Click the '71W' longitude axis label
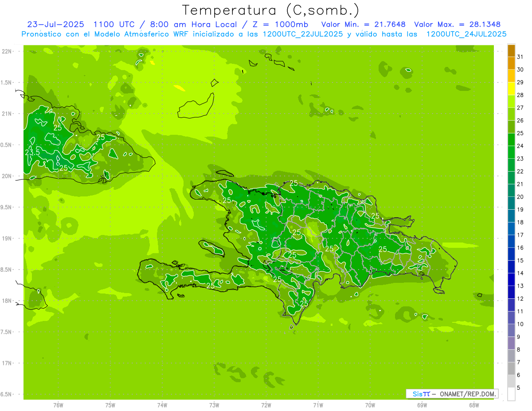Viewport: 532px width, 411px height. click(x=318, y=405)
